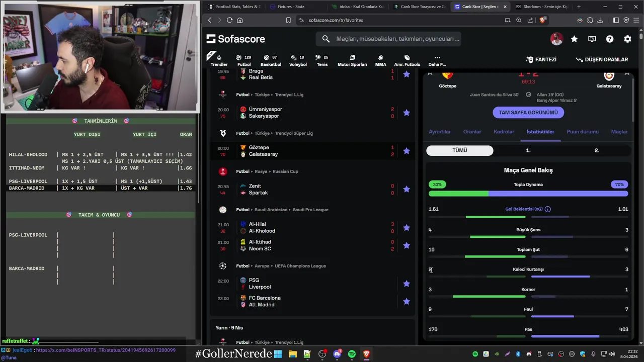Select the Basketbol sport icon
The image size is (644, 362).
(271, 60)
